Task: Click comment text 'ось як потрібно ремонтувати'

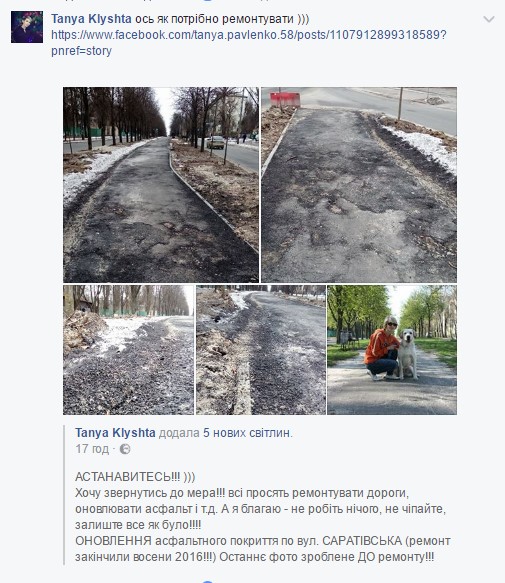Action: coord(214,19)
